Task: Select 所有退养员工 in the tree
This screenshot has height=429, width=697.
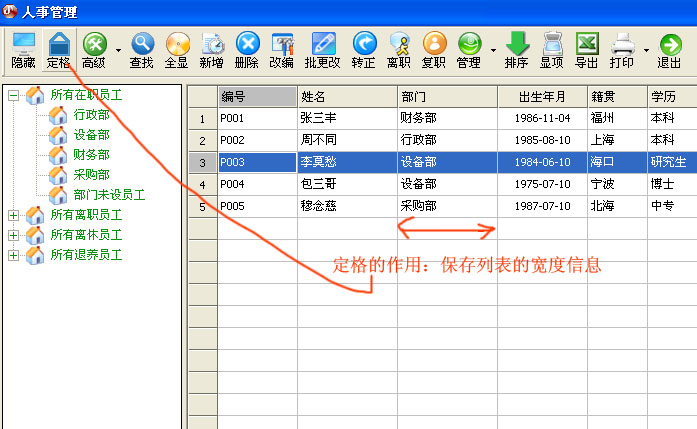Action: (x=86, y=255)
